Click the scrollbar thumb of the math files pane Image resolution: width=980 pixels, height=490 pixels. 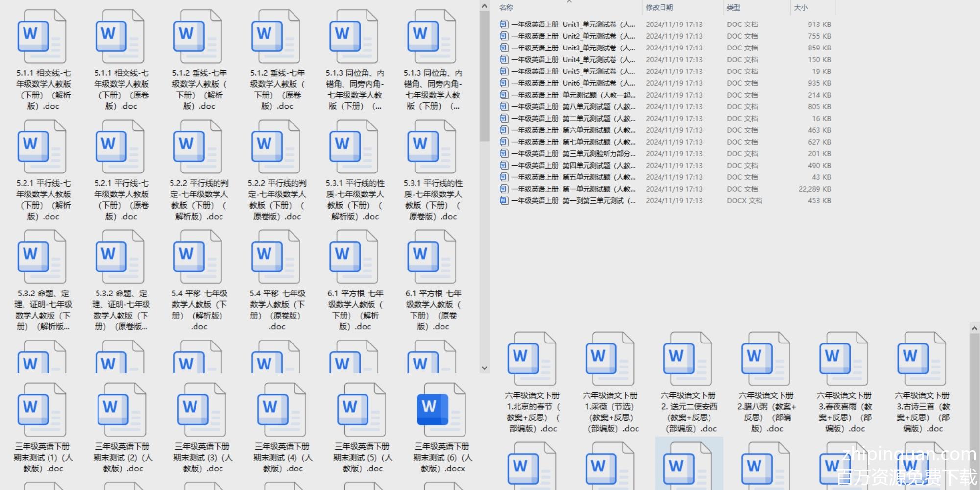click(485, 76)
